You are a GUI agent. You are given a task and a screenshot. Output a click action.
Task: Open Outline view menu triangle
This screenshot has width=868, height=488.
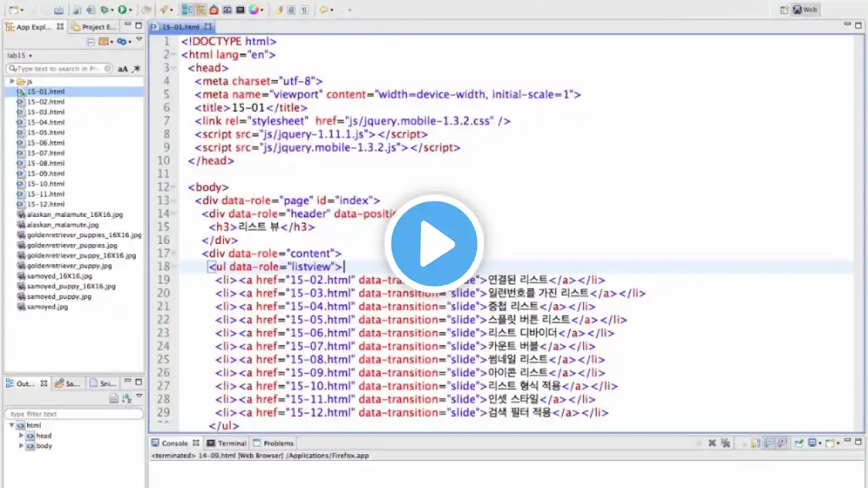pyautogui.click(x=140, y=396)
